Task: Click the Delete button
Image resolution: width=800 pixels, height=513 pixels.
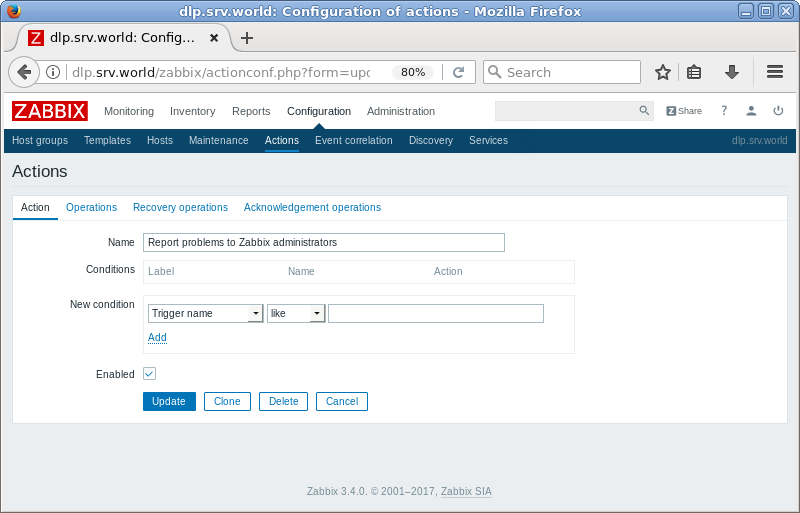Action: [x=283, y=401]
